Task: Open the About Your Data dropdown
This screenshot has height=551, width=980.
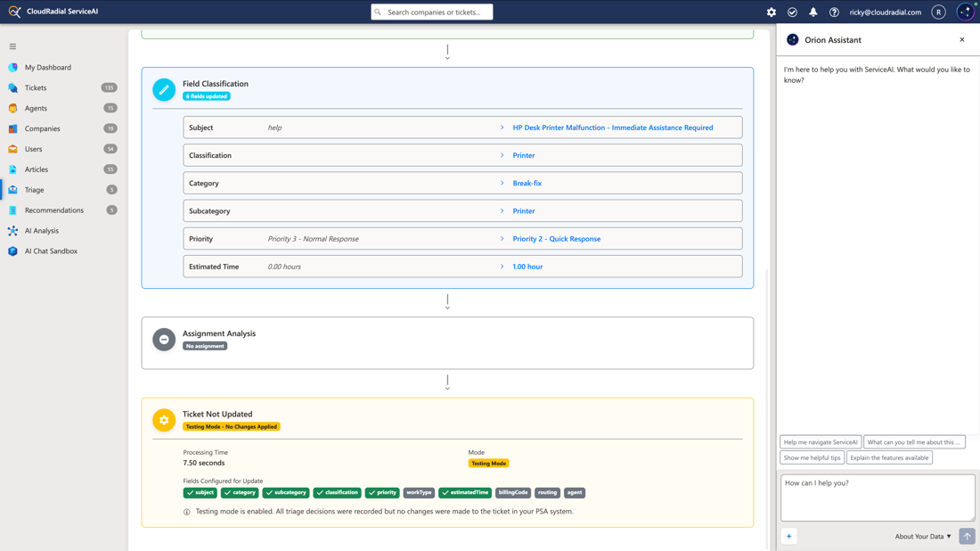Action: coord(923,536)
